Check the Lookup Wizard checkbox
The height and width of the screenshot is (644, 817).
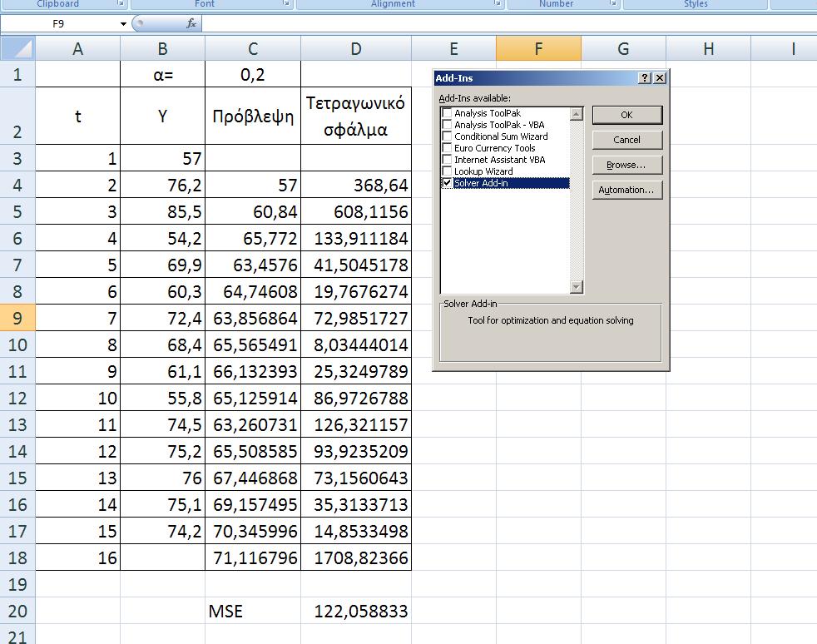tap(447, 171)
